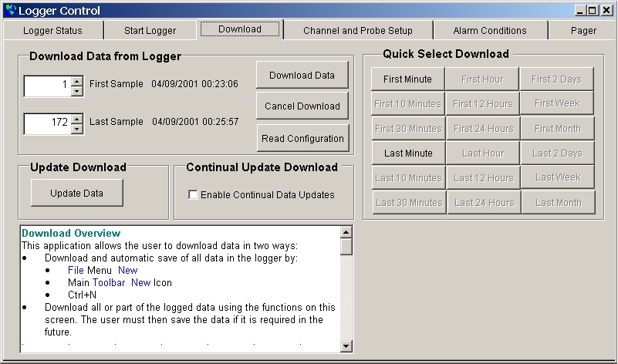Click the Update Data button

point(77,193)
